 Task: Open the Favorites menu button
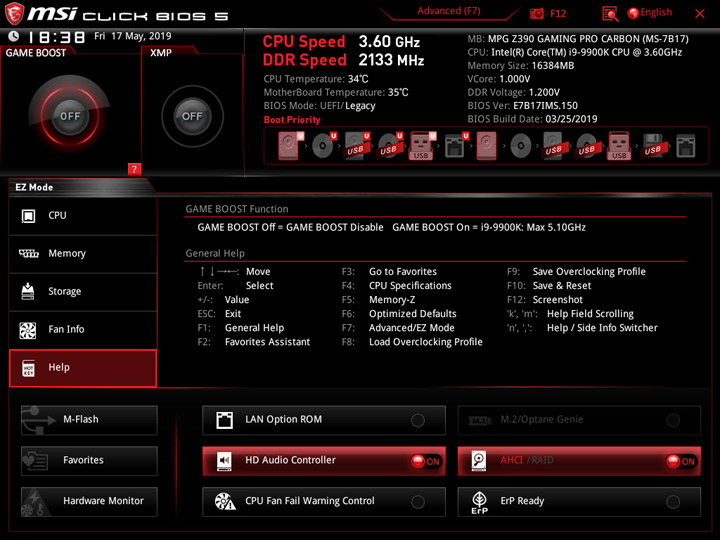[89, 461]
